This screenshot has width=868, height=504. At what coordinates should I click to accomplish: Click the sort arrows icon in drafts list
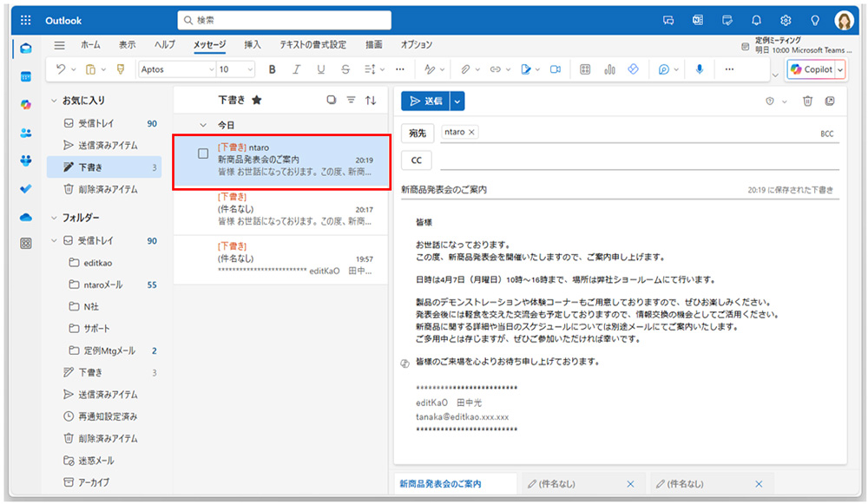click(371, 100)
